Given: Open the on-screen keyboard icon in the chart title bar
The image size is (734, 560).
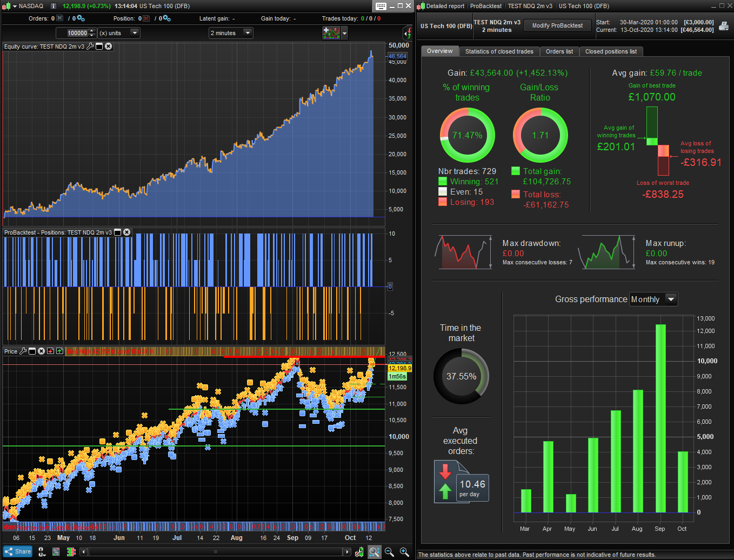Looking at the screenshot, I should (381, 6).
